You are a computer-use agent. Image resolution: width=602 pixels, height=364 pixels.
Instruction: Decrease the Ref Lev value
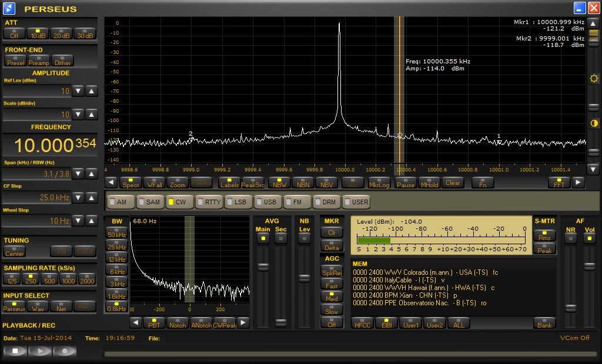pos(78,91)
